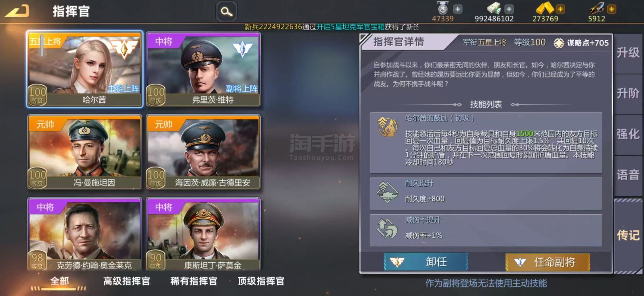Open the 升级 side tab
The height and width of the screenshot is (296, 644).
pyautogui.click(x=628, y=53)
